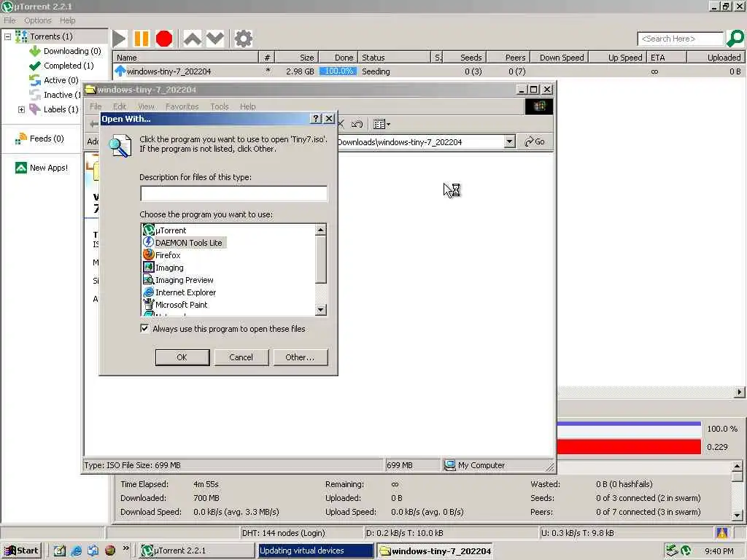Select the windows-tiny-7_202204 torrent row
Screen dimensions: 747x560
click(x=429, y=71)
